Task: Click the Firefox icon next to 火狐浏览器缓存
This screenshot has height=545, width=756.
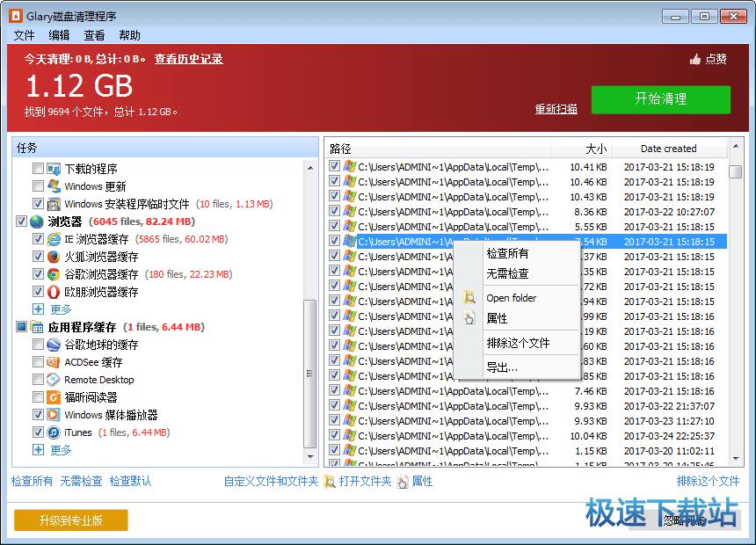Action: [x=53, y=256]
